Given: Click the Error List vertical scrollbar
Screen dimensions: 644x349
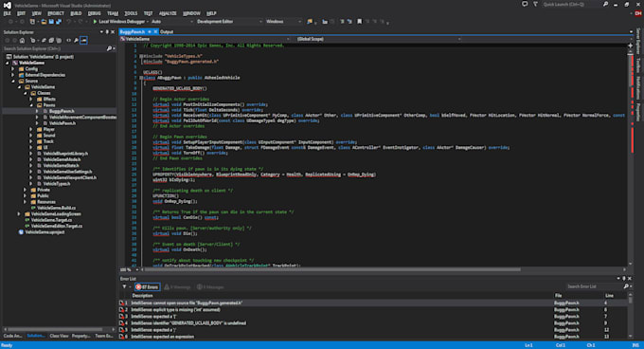Looking at the screenshot, I should pos(631,300).
